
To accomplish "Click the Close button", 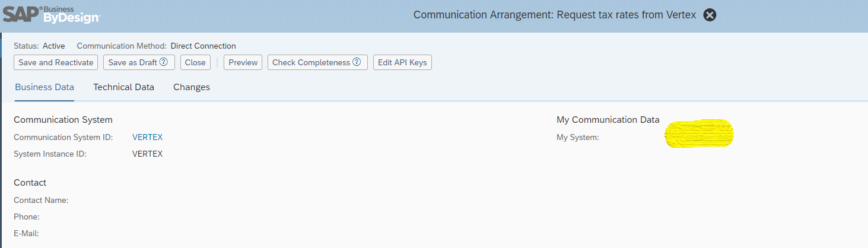I will tap(195, 62).
